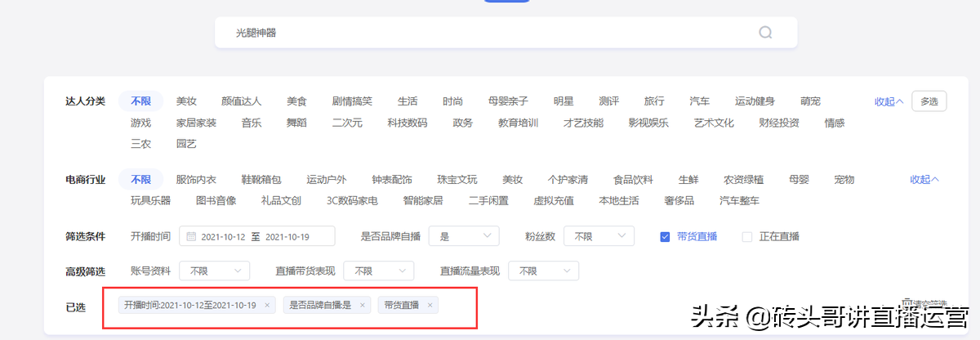The height and width of the screenshot is (340, 980).
Task: Select the 本地生活 industry
Action: [x=618, y=200]
